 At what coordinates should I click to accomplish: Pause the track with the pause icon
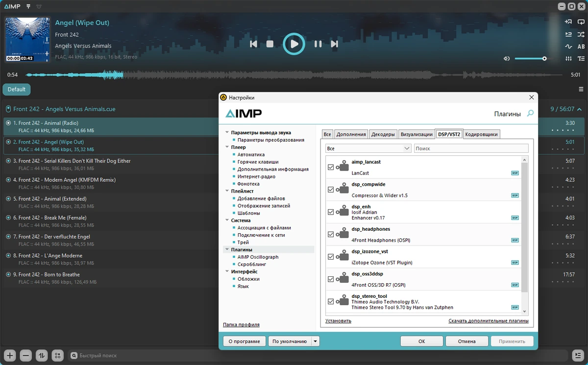coord(318,44)
